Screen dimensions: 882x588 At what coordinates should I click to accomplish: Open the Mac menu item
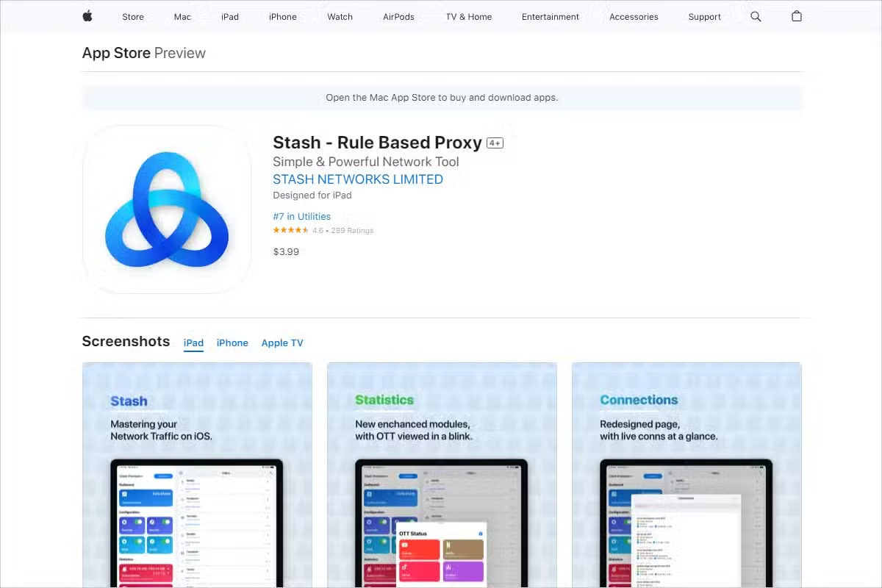click(182, 17)
